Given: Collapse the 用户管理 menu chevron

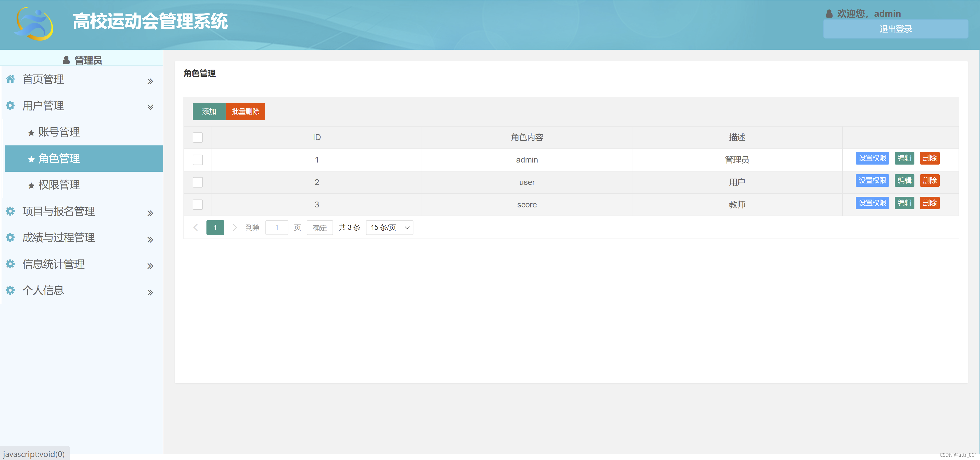Looking at the screenshot, I should point(150,107).
